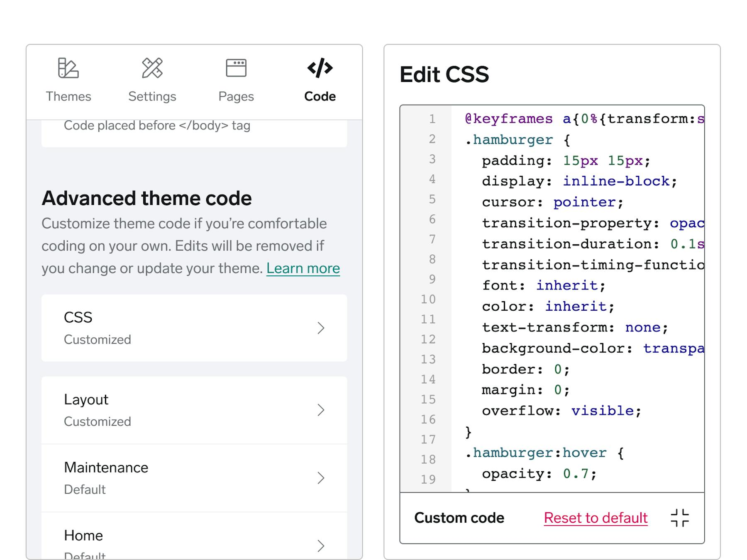Click the transition-property line

point(593,223)
